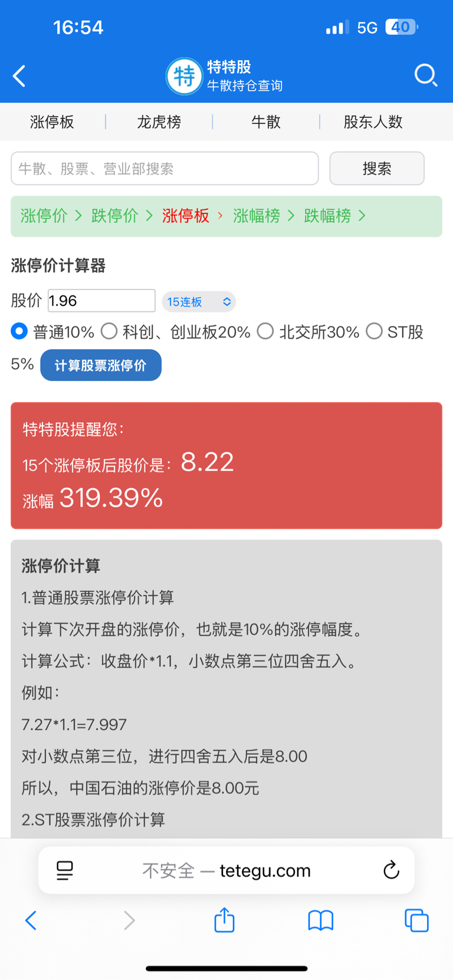Viewport: 453px width, 980px height.
Task: Open search via magnifying glass icon
Action: (425, 75)
